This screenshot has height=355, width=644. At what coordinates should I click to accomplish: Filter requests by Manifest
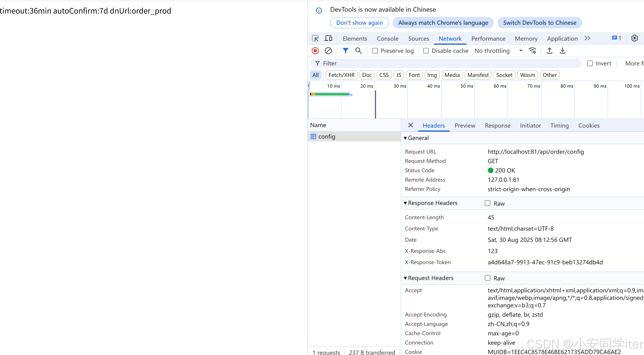pyautogui.click(x=478, y=75)
